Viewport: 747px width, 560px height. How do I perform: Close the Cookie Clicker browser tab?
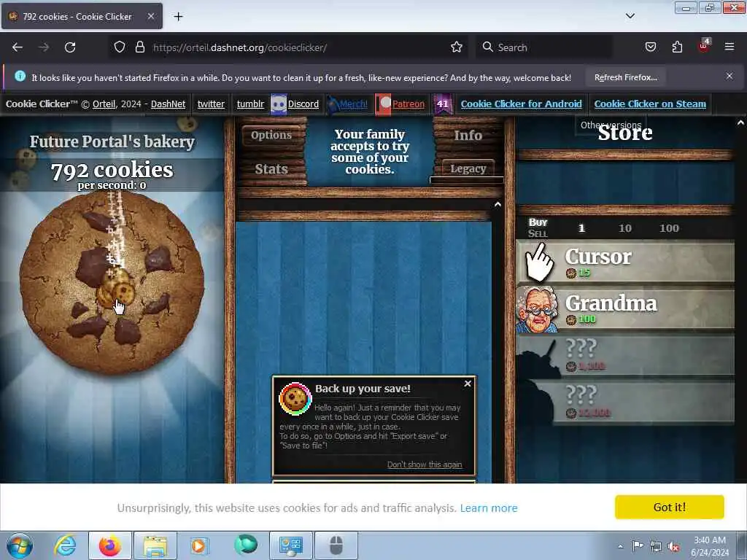(x=150, y=16)
